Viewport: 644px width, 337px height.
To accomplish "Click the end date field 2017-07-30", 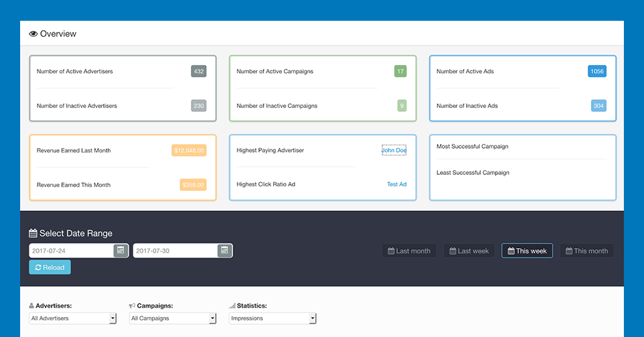I will coord(175,251).
